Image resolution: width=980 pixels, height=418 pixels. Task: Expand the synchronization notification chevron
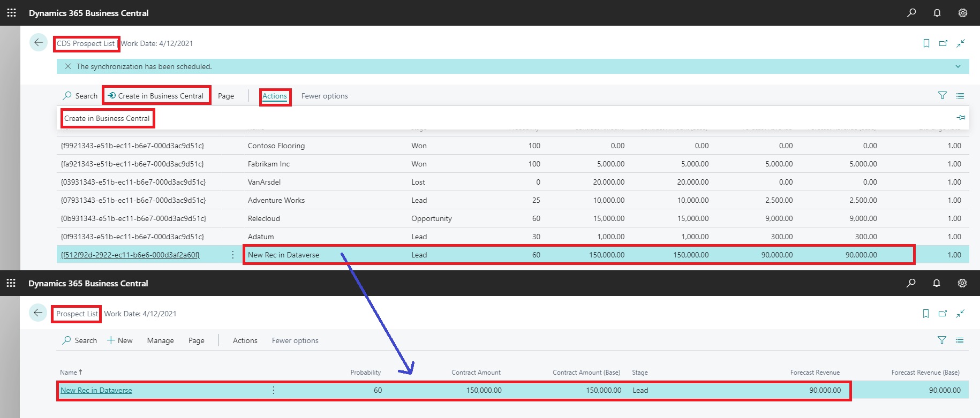[958, 66]
